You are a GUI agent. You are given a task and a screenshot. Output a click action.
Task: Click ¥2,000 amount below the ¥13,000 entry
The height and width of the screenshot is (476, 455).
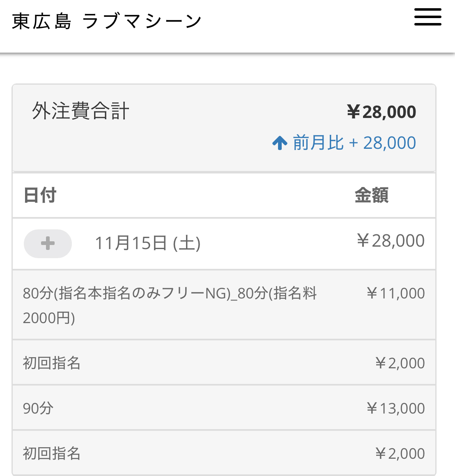point(400,453)
